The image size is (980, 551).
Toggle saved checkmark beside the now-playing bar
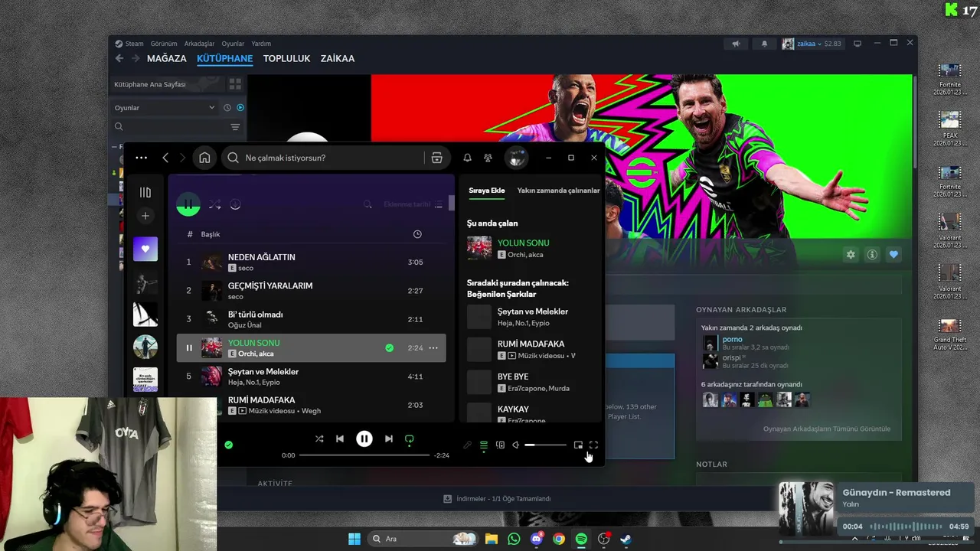[x=228, y=445]
